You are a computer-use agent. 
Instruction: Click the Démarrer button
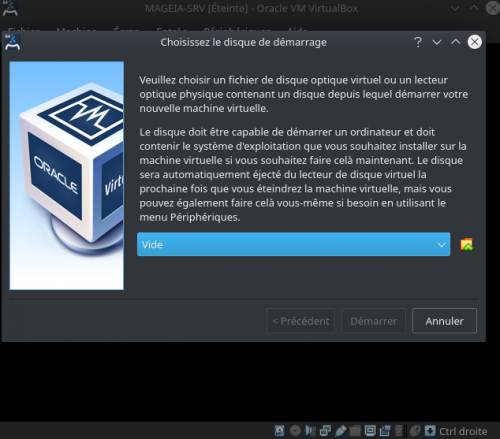pos(373,321)
